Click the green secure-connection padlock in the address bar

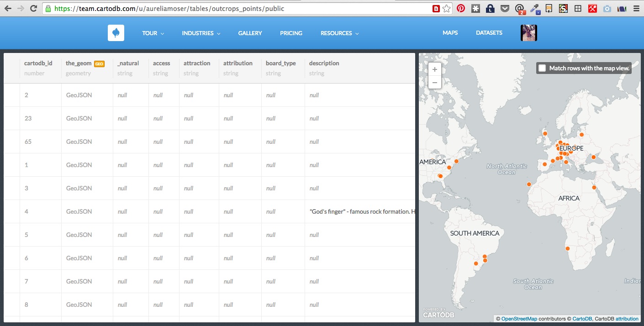pyautogui.click(x=48, y=8)
